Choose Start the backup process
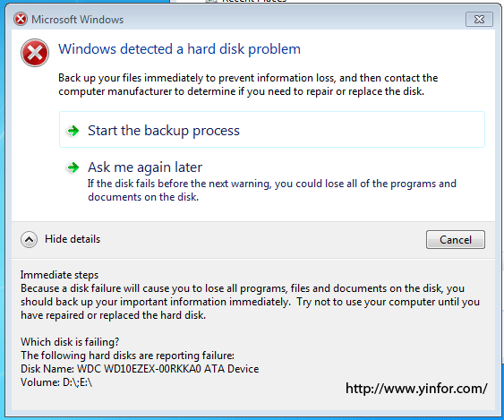 click(272, 130)
